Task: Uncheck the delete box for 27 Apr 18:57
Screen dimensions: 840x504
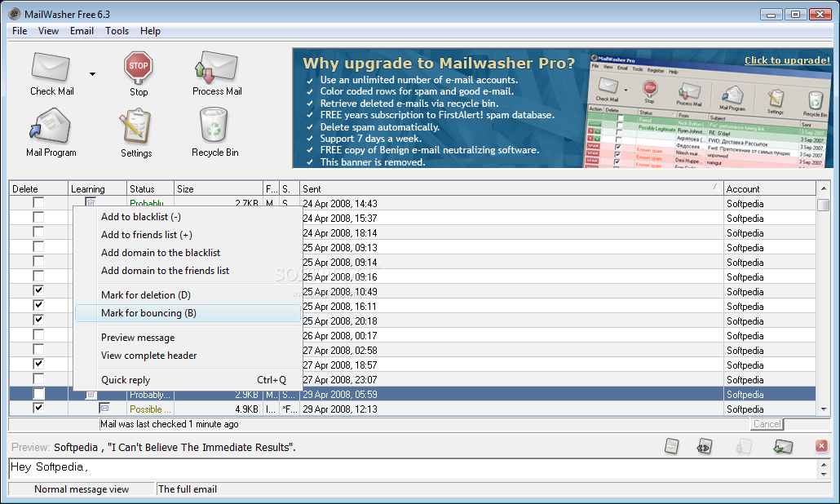Action: tap(38, 364)
